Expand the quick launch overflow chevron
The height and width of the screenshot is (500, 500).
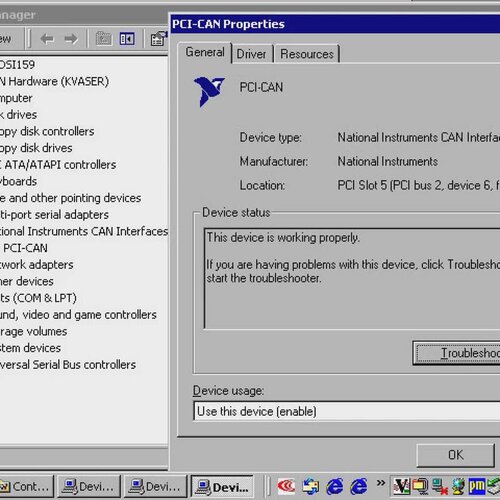click(381, 483)
